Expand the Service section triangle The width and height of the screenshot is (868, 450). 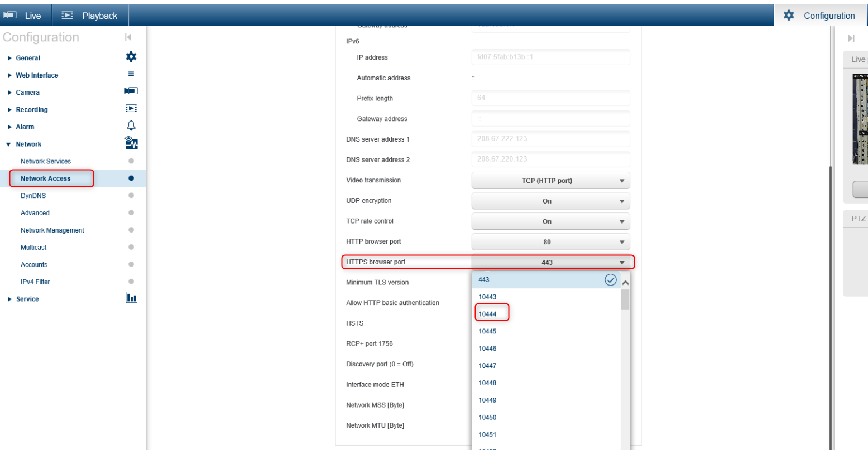(9, 299)
